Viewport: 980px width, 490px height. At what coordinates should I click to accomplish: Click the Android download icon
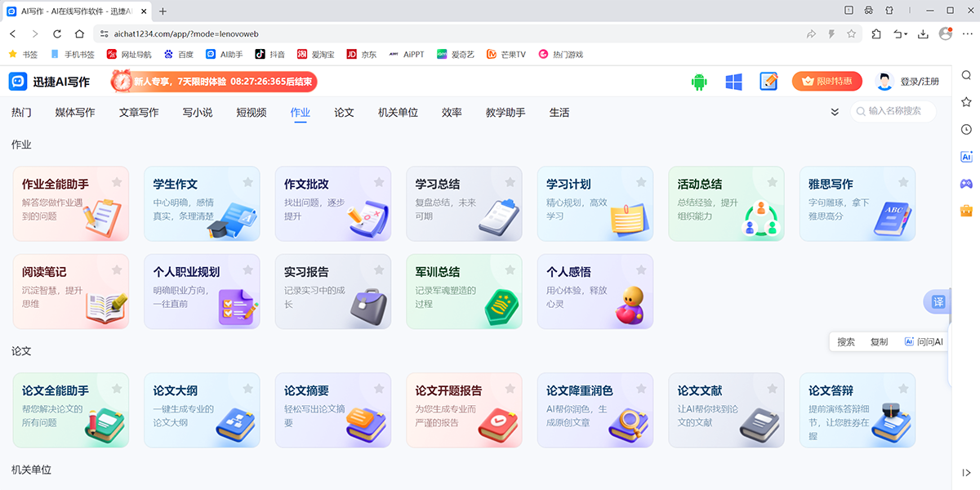pos(698,82)
